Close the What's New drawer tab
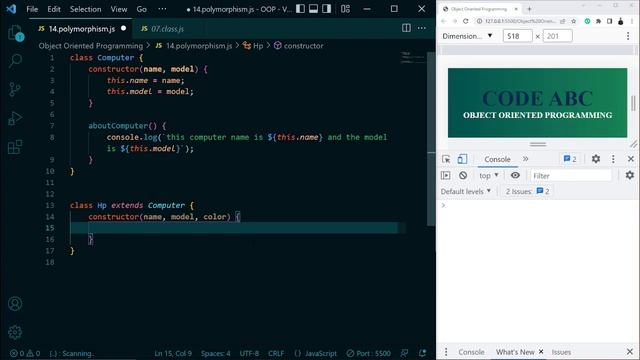This screenshot has height=360, width=640. (541, 351)
